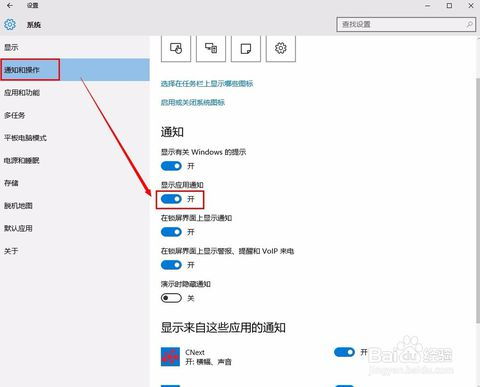This screenshot has height=387, width=480.
Task: Click the magnifier icon in the search box
Action: pyautogui.click(x=469, y=24)
